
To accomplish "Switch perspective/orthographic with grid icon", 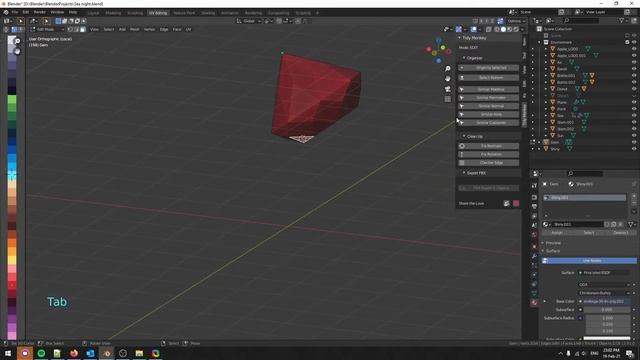I will [448, 99].
